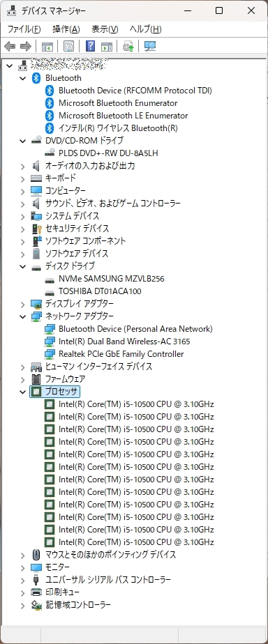Screen dimensions: 268x644
Task: Click the コンピューター category label
Action: (66, 191)
